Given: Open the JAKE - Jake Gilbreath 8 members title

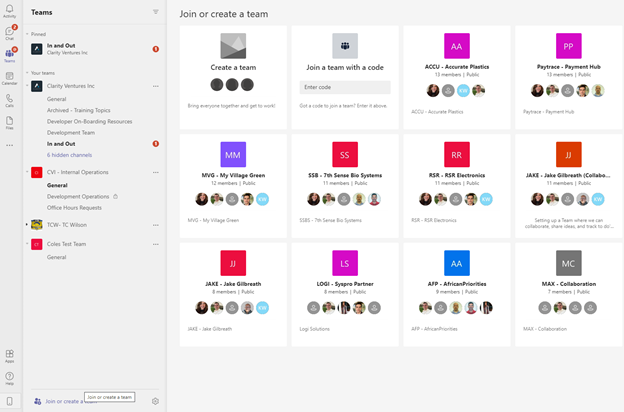Looking at the screenshot, I should click(233, 284).
